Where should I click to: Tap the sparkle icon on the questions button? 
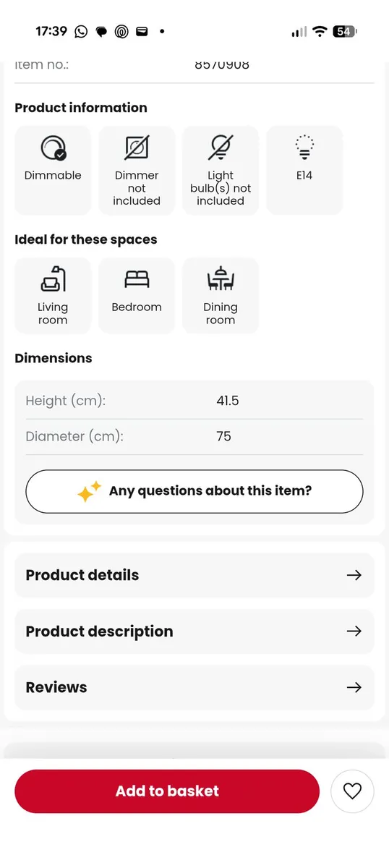click(90, 491)
